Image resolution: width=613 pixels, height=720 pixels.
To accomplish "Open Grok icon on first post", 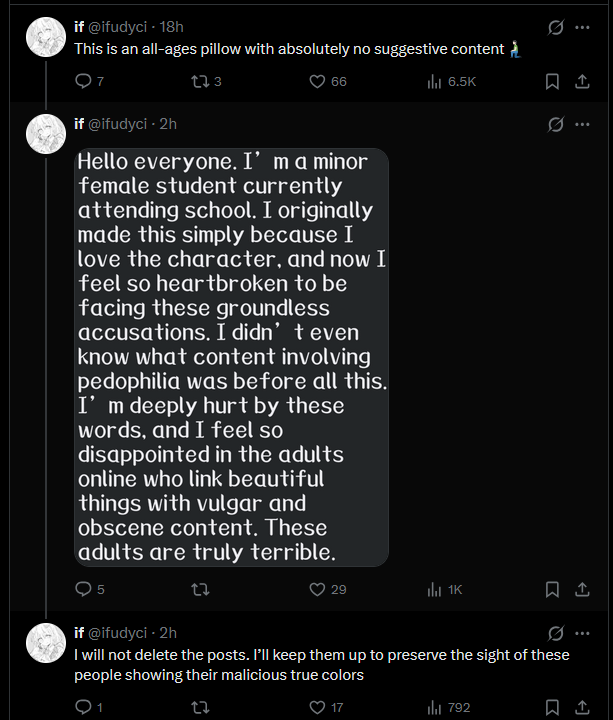I will [x=556, y=27].
